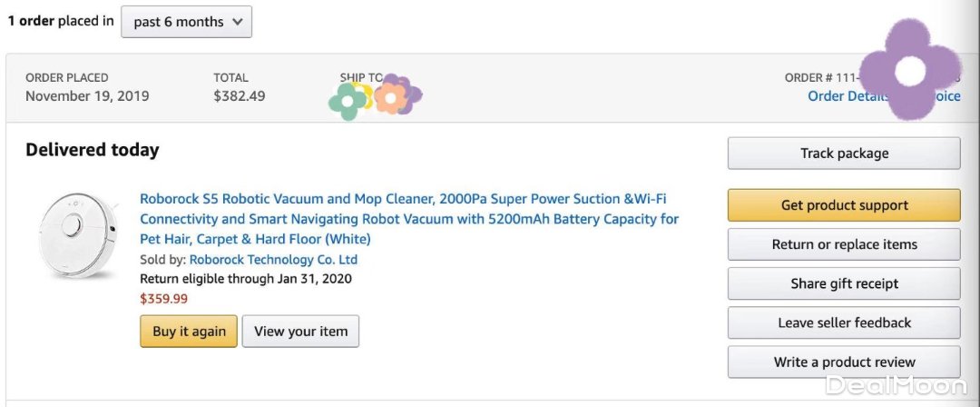
Task: Visit the Roborock Technology Co. Ltd seller link
Action: click(273, 260)
